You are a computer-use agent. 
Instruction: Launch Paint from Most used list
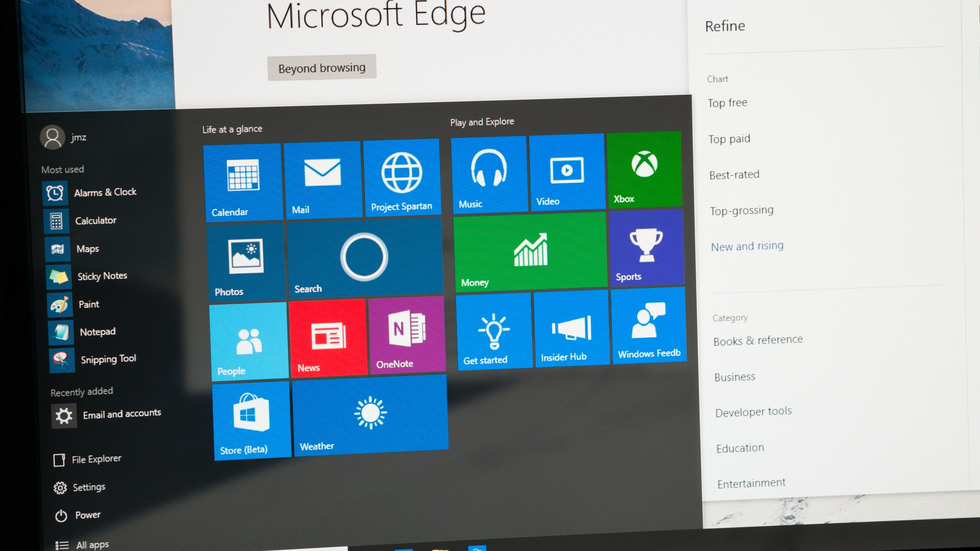pyautogui.click(x=74, y=305)
